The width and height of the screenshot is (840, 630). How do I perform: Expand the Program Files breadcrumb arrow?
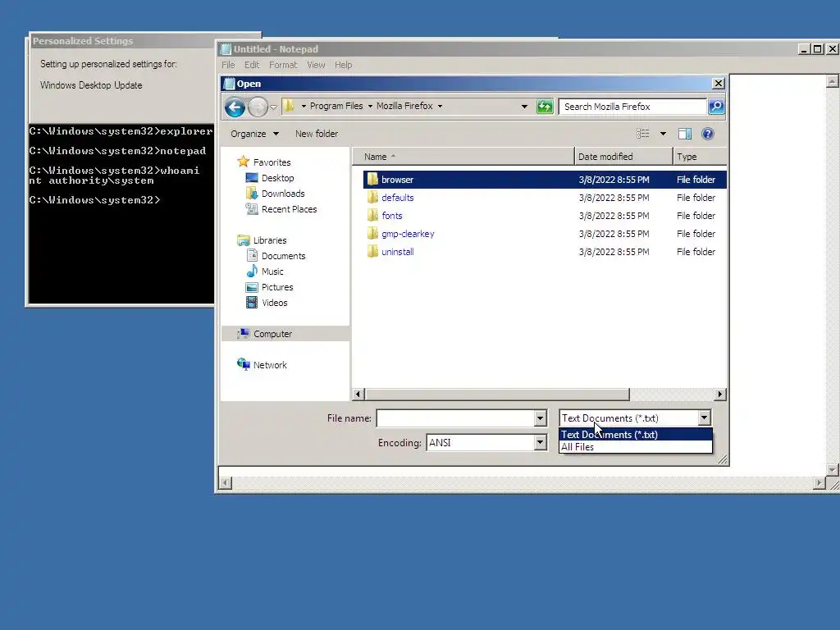pyautogui.click(x=370, y=106)
